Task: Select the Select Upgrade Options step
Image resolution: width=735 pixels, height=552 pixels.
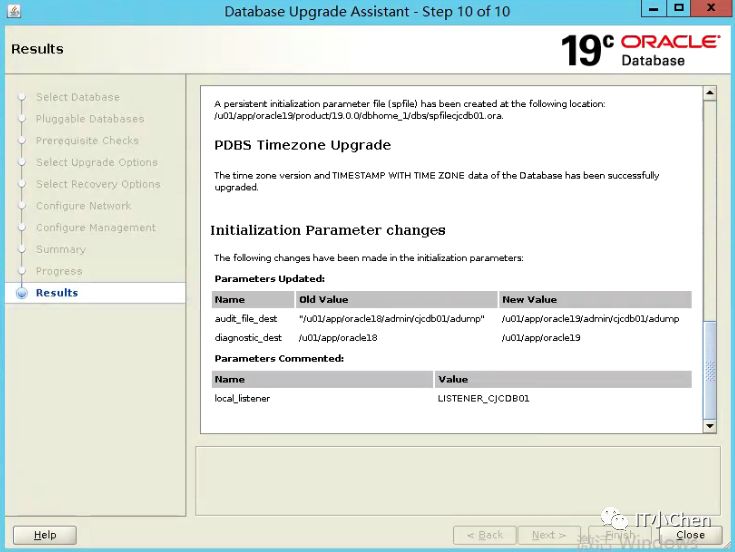Action: [97, 162]
